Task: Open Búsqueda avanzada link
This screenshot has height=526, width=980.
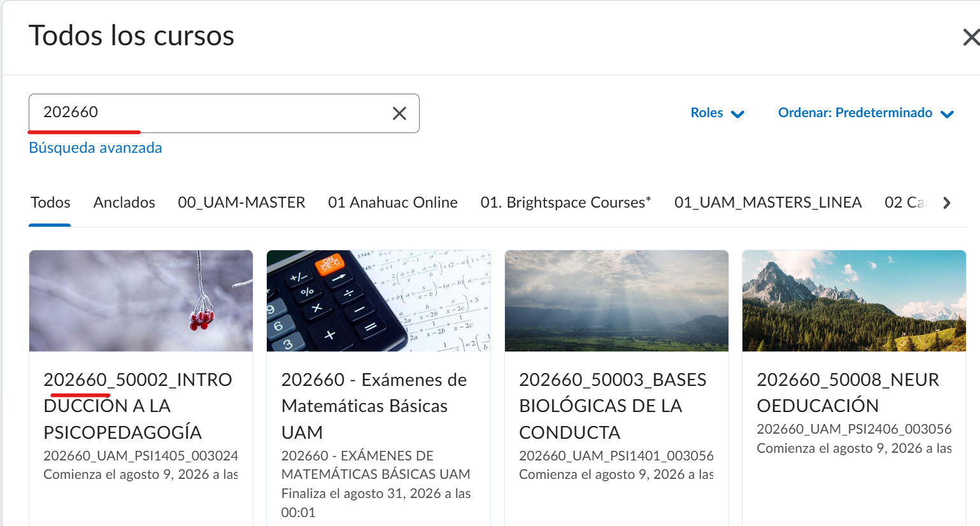Action: click(96, 148)
